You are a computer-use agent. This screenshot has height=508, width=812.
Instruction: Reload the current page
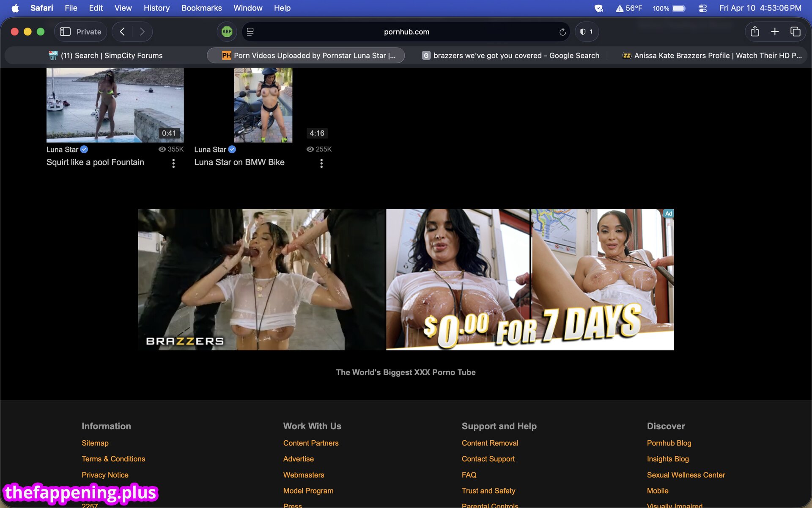coord(562,32)
